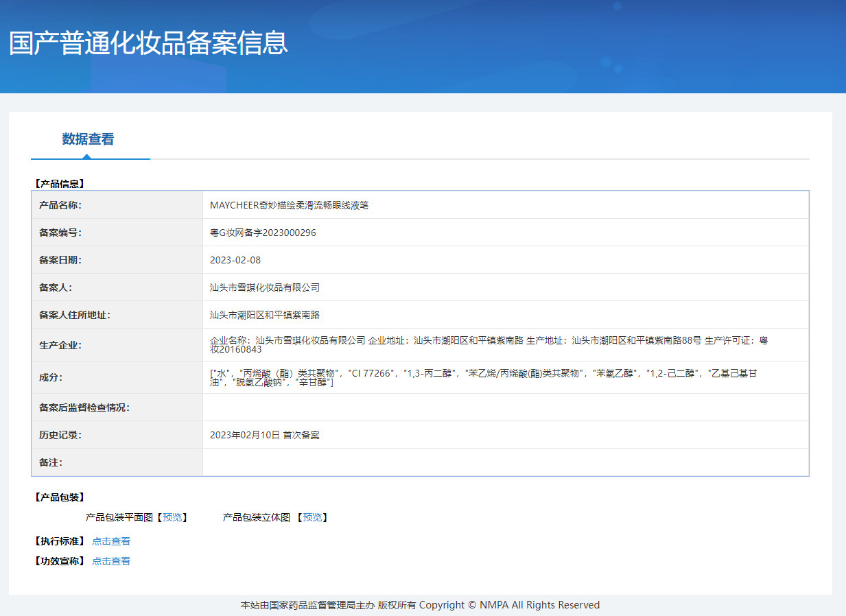This screenshot has height=616, width=846.
Task: Click the 【功效宣称】 heading label
Action: [x=58, y=561]
